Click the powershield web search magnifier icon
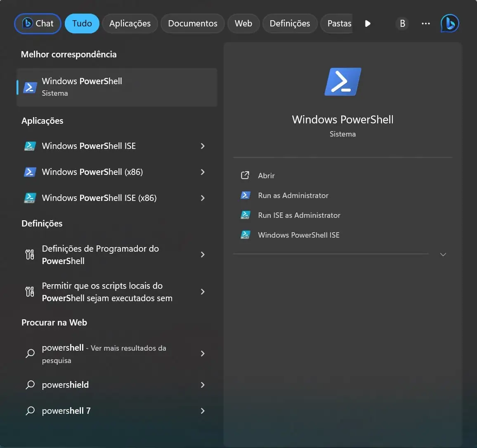 pyautogui.click(x=30, y=385)
